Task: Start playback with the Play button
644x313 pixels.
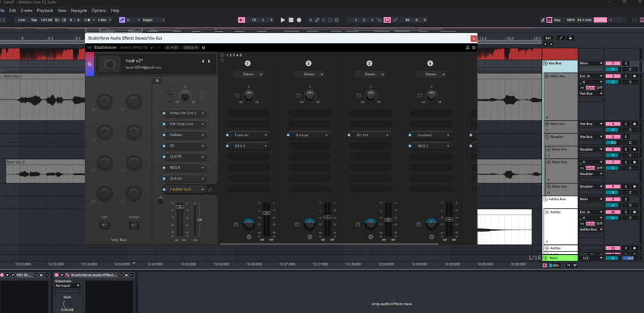Action: (x=283, y=20)
